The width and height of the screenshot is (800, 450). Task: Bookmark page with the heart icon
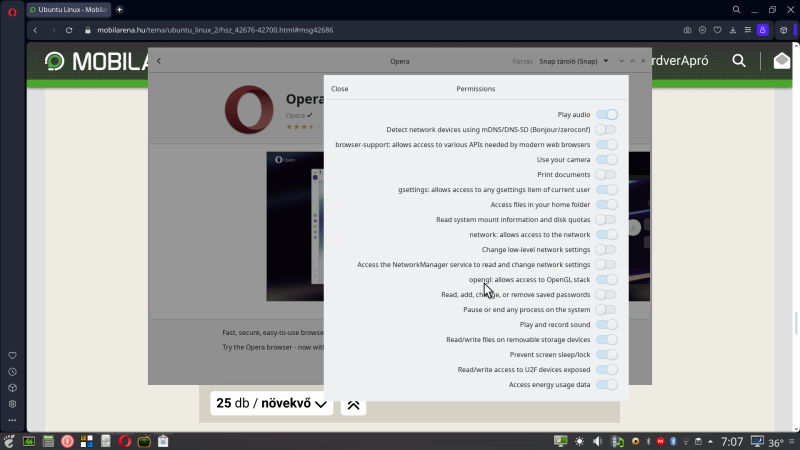pos(717,30)
